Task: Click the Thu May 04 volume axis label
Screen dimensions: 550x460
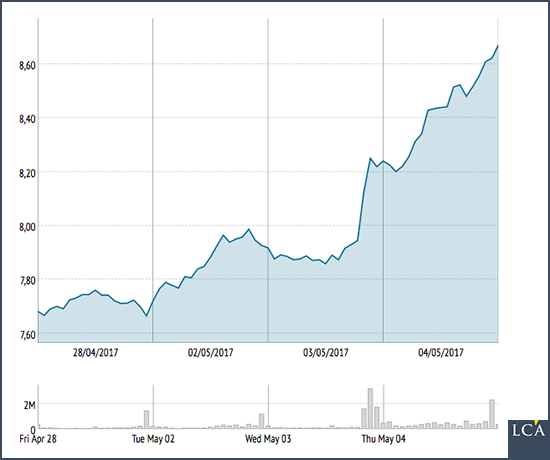Action: coord(383,439)
